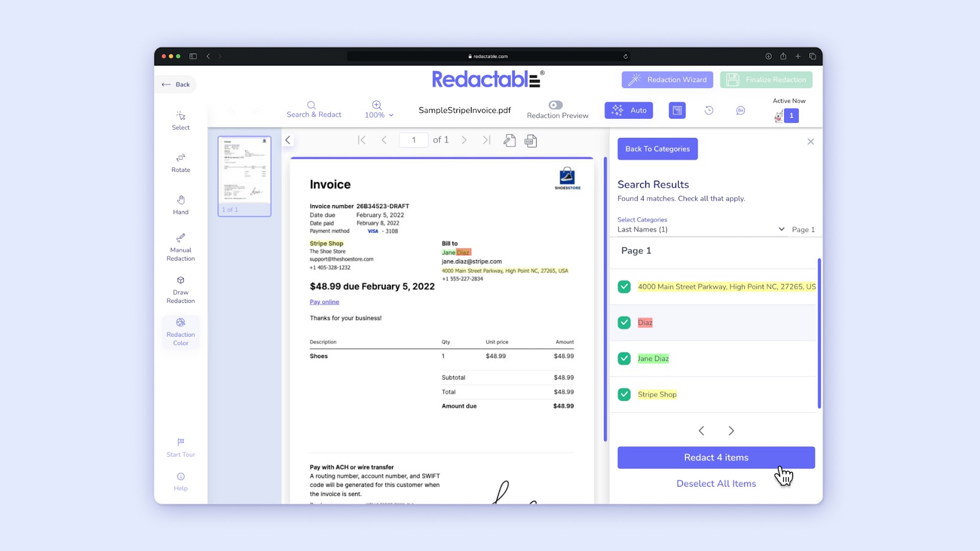This screenshot has width=980, height=551.
Task: Open the document panel icon next to Auto
Action: click(677, 110)
